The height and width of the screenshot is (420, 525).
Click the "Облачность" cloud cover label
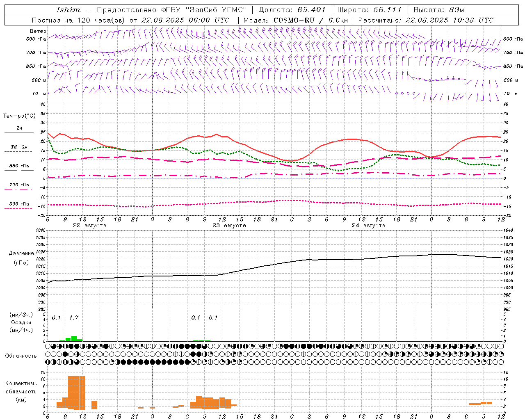21,356
